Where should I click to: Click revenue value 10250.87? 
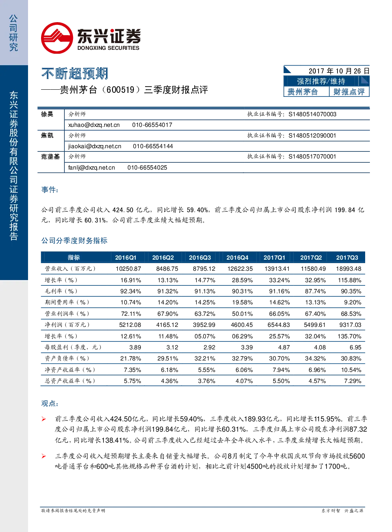tap(128, 269)
